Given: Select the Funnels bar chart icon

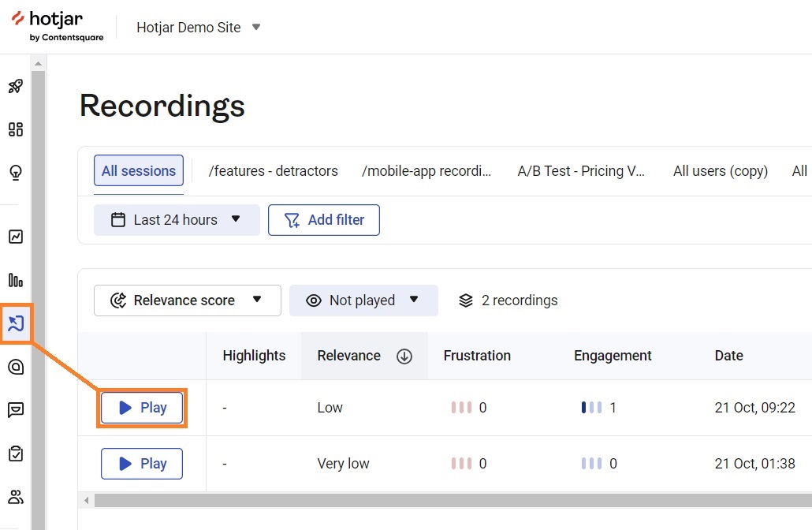Looking at the screenshot, I should (16, 280).
